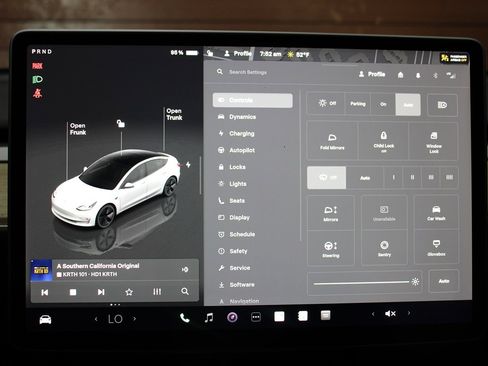Toggle the Child Lock button
This screenshot has width=488, height=366.
point(383,141)
